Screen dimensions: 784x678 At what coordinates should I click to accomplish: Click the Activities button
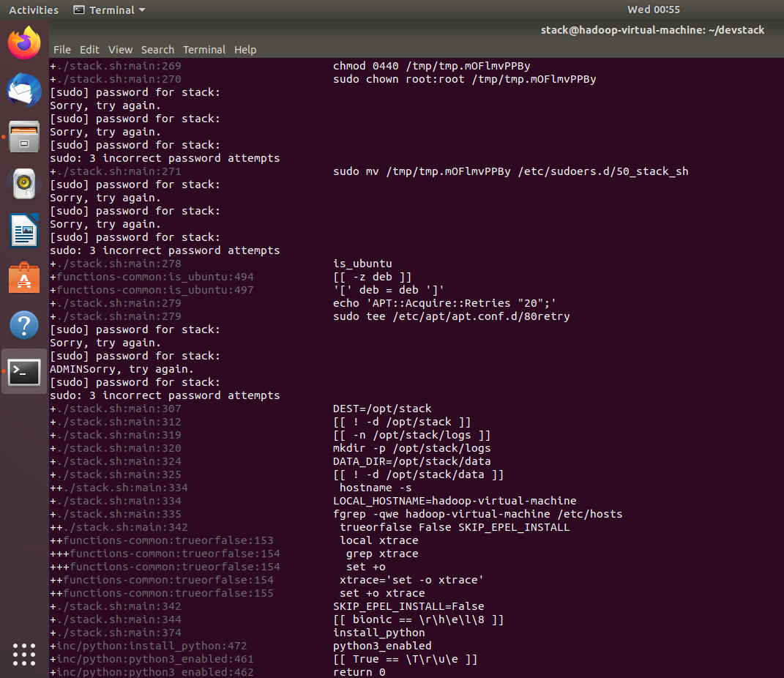coord(33,10)
